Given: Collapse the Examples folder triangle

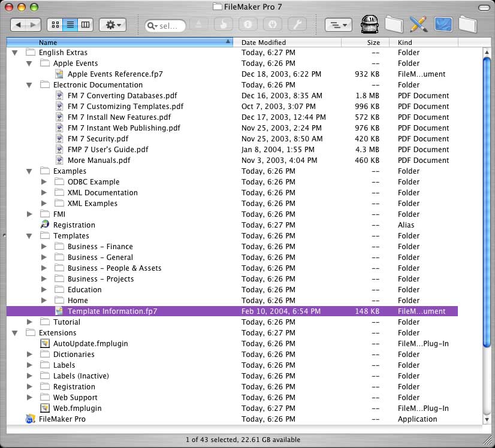Looking at the screenshot, I should (x=29, y=171).
